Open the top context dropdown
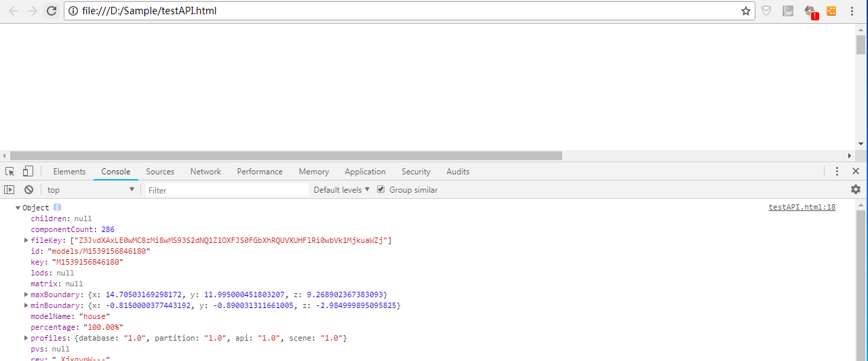Image resolution: width=868 pixels, height=361 pixels. click(x=90, y=190)
